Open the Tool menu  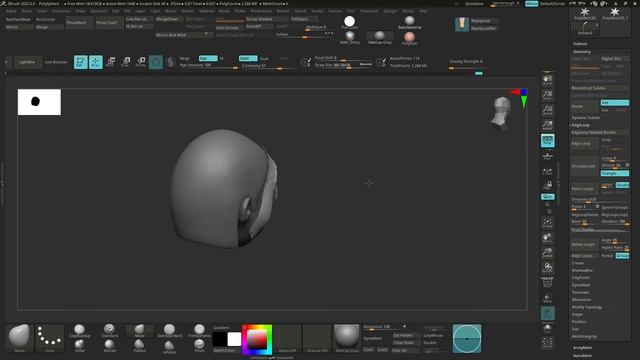[x=351, y=11]
